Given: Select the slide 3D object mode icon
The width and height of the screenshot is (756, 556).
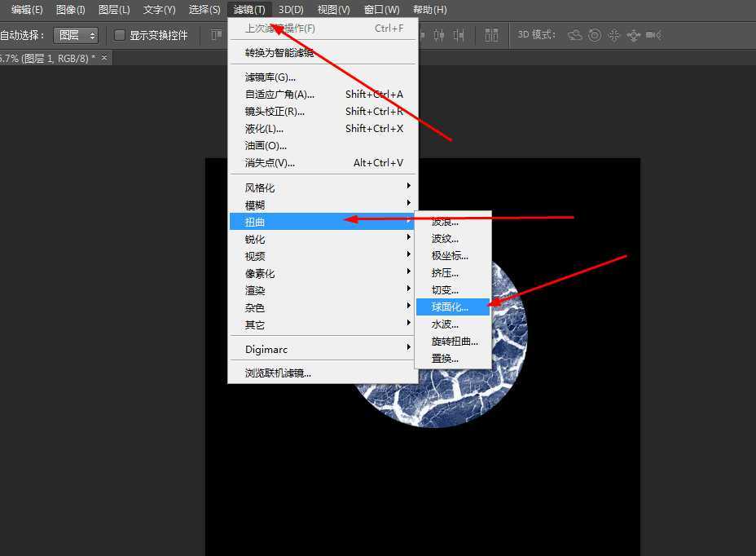Looking at the screenshot, I should click(633, 35).
